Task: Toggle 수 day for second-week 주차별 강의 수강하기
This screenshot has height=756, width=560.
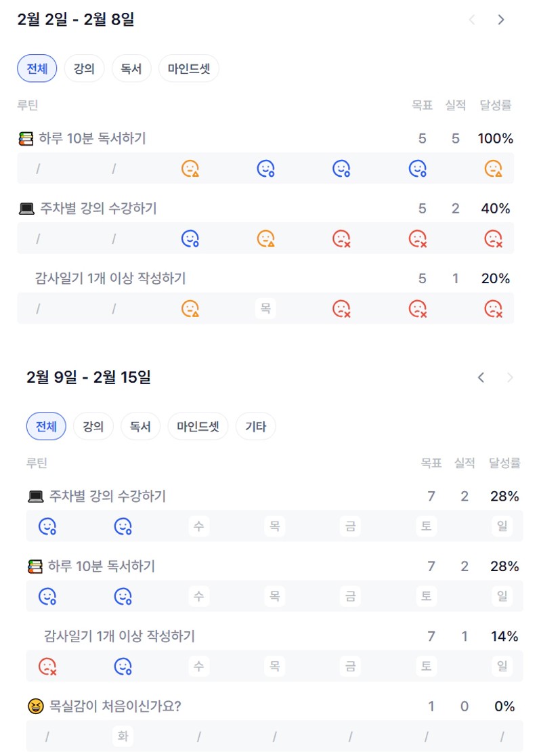Action: coord(198,526)
